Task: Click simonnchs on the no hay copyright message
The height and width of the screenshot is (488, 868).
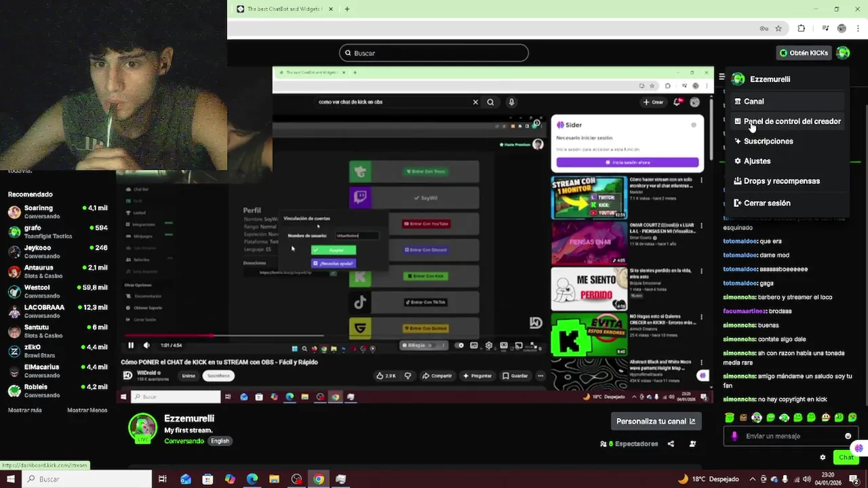Action: coord(739,399)
